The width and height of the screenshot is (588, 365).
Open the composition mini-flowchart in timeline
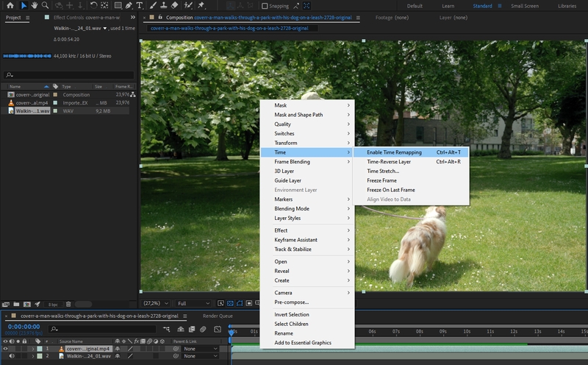click(167, 329)
